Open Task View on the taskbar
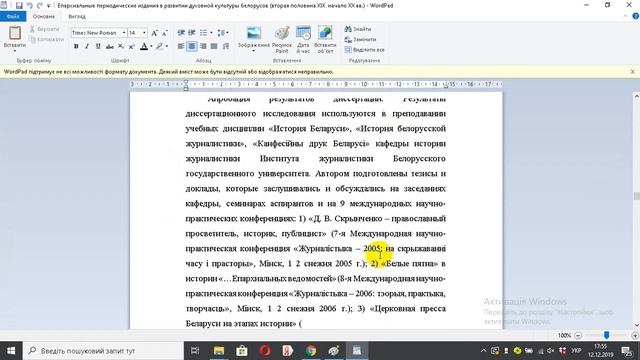The width and height of the screenshot is (640, 360). tap(195, 351)
